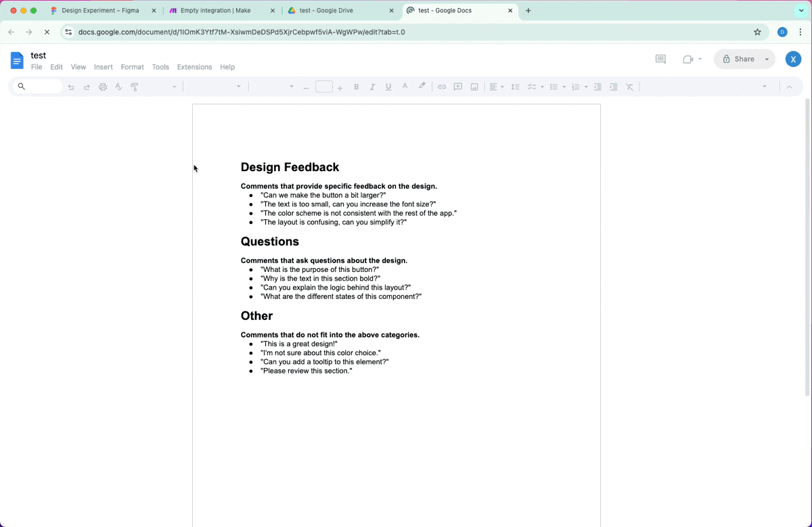The height and width of the screenshot is (527, 812).
Task: Open the line spacing dropdown
Action: click(516, 87)
